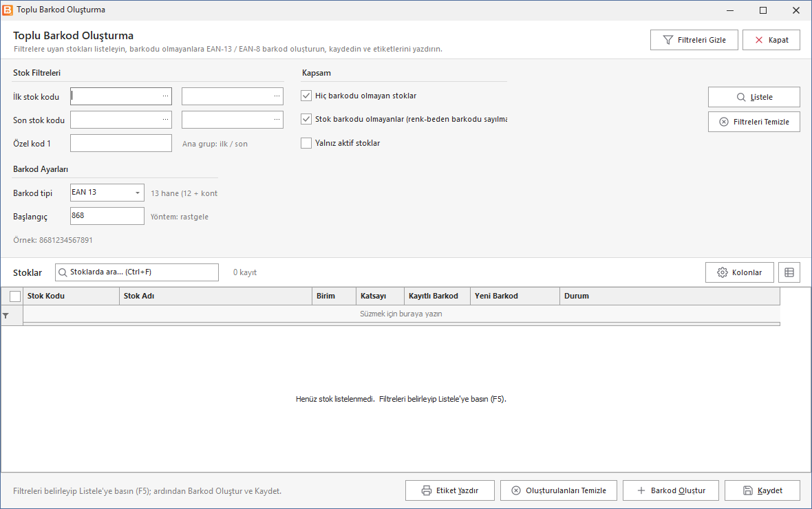Click the Durum column header
The width and height of the screenshot is (812, 509).
pos(670,296)
